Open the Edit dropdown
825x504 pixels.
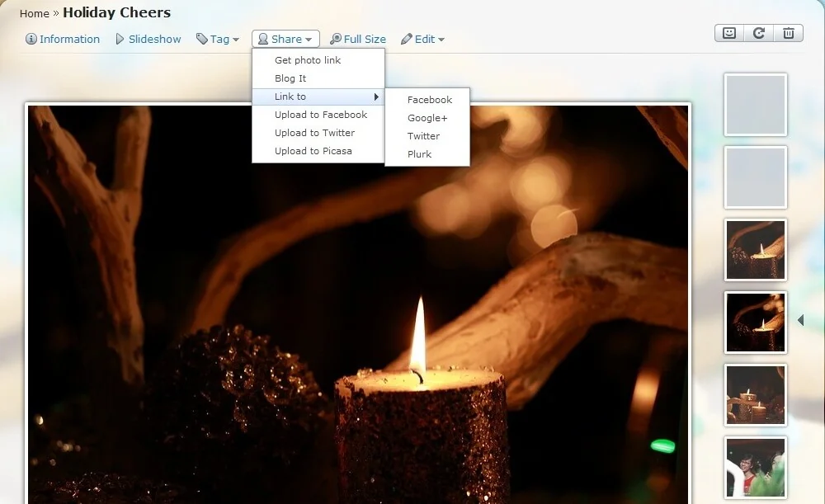pyautogui.click(x=423, y=39)
